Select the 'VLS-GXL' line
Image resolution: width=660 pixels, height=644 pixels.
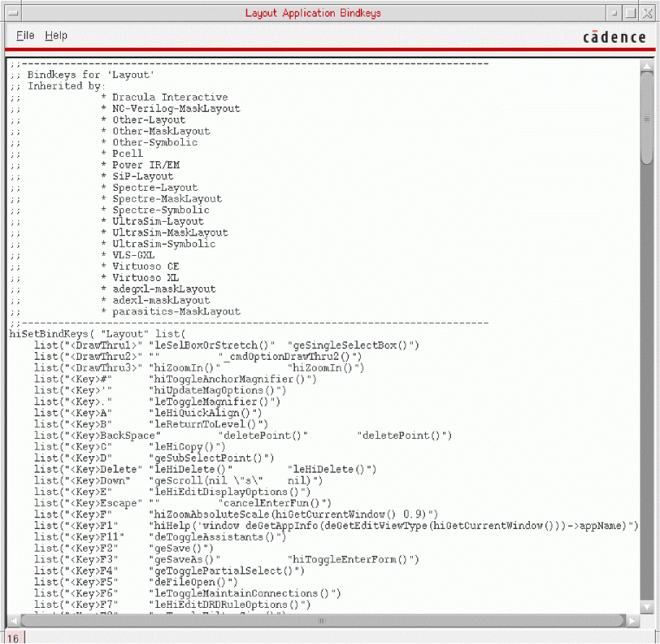click(x=129, y=255)
